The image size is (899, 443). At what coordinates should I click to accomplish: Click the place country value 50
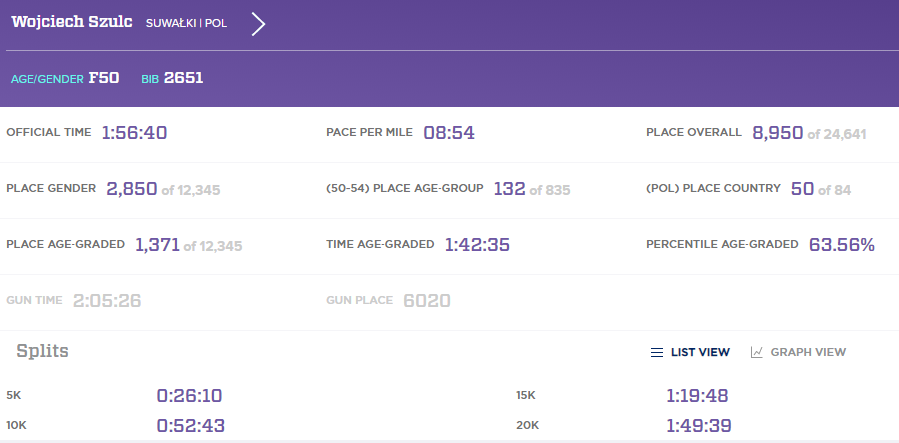pos(801,189)
